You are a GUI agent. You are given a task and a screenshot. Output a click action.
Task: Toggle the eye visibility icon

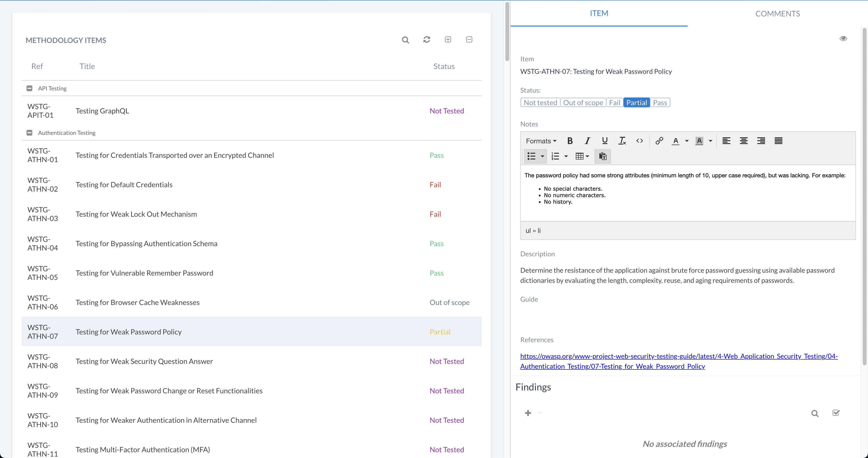(843, 38)
